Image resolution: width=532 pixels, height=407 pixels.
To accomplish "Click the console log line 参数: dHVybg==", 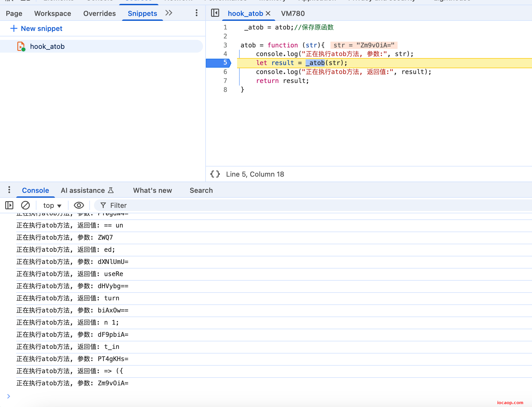I will coord(274,286).
